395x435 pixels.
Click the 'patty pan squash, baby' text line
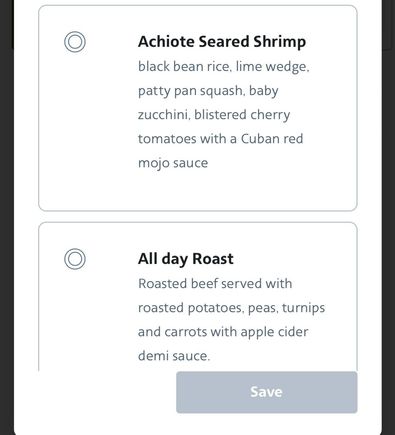coord(208,91)
